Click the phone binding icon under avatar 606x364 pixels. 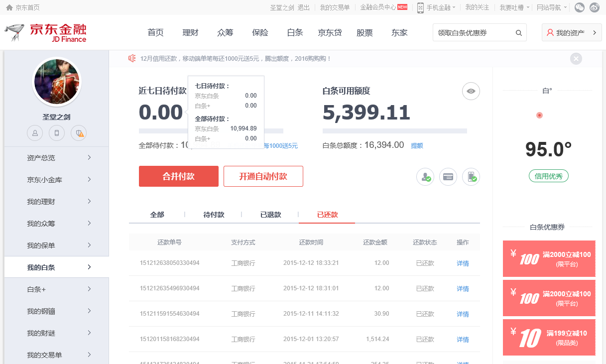[57, 133]
